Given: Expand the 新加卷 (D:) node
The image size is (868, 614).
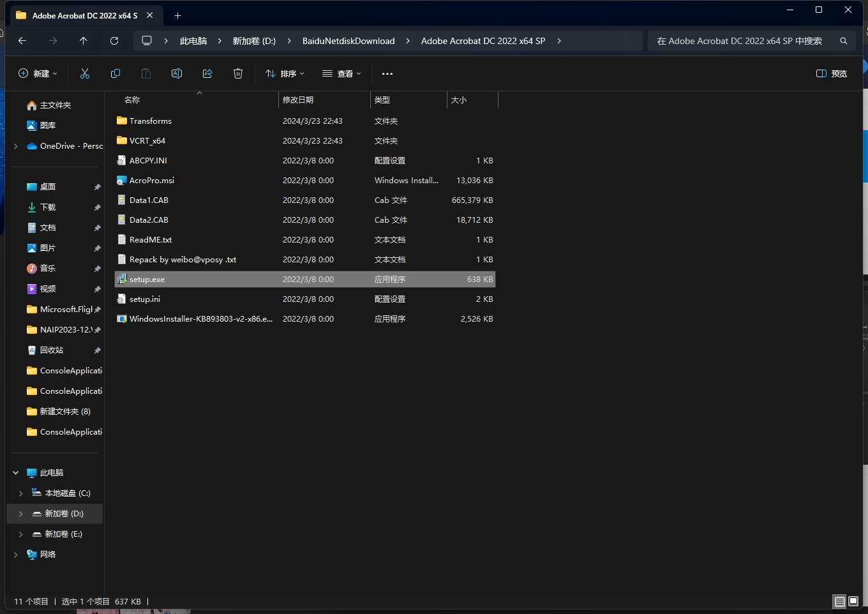Looking at the screenshot, I should click(x=21, y=514).
